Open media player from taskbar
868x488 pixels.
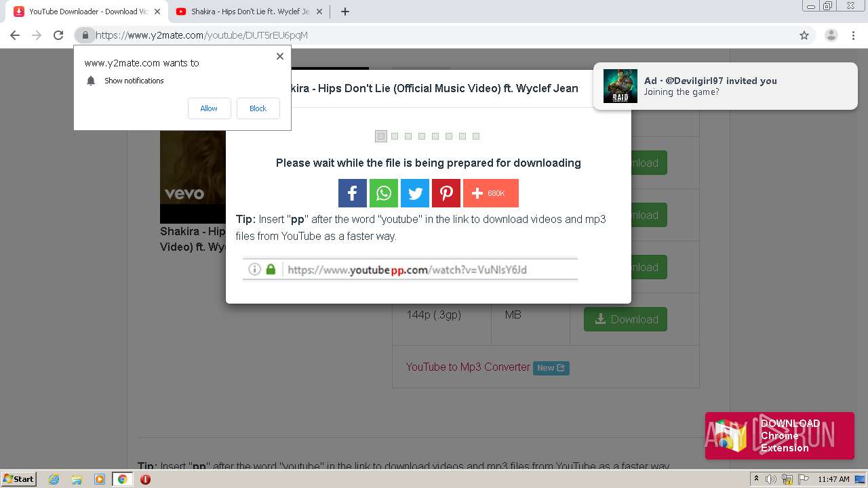100,479
